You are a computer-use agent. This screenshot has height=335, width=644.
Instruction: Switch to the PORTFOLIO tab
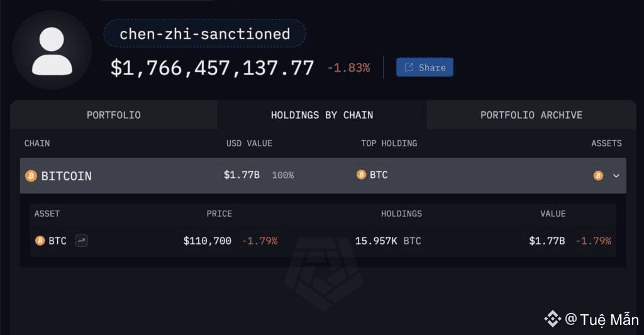pos(114,115)
